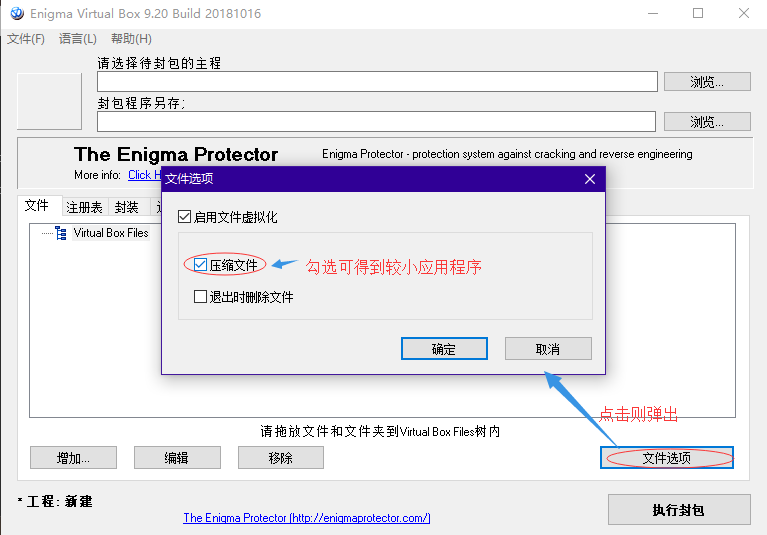The height and width of the screenshot is (535, 767).
Task: Click the '工程: 新建' project status text
Action: pyautogui.click(x=55, y=502)
